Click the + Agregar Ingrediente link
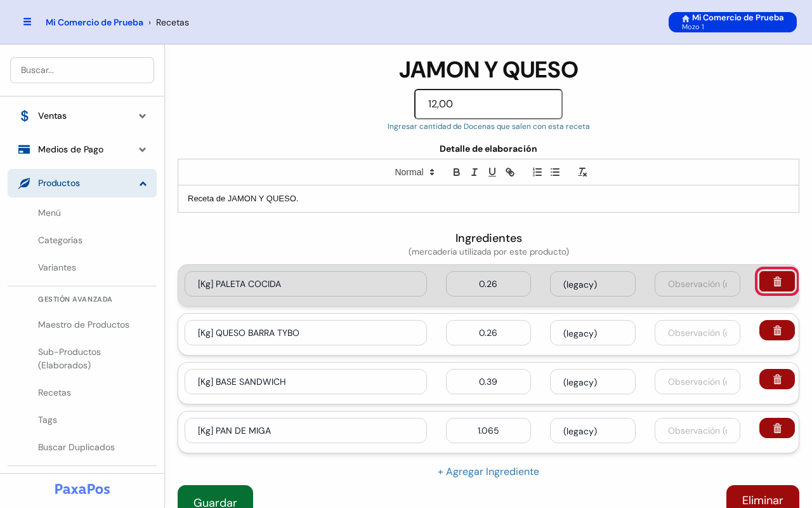This screenshot has width=812, height=508. [x=488, y=472]
